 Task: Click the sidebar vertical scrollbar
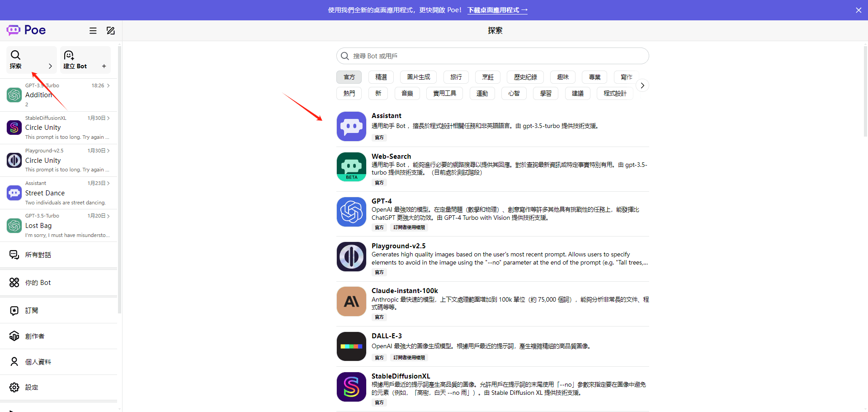pyautogui.click(x=119, y=179)
